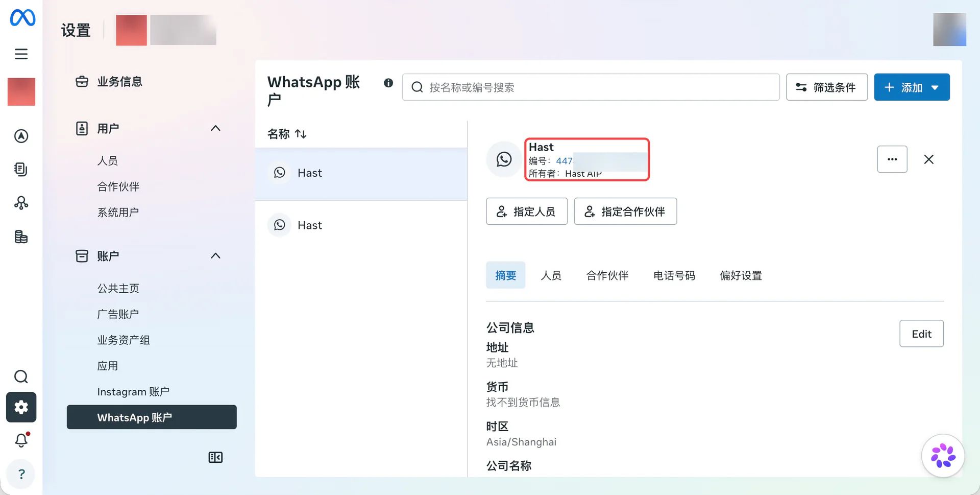The image size is (980, 495).
Task: Click the 无地址 address value
Action: [x=502, y=363]
